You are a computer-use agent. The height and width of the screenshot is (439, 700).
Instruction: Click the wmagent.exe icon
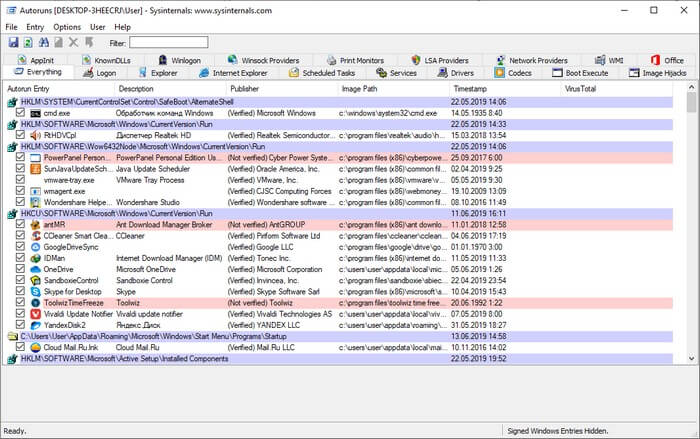35,191
